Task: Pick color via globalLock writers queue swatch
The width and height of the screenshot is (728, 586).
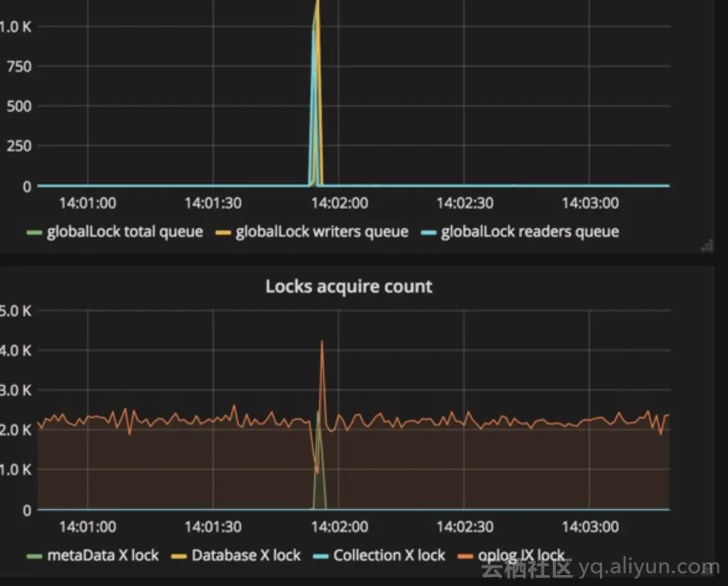Action: 224,232
